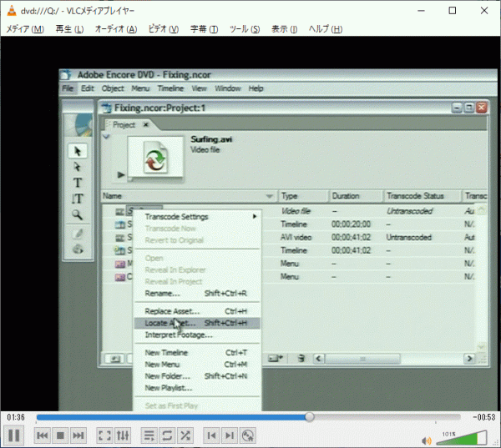
Task: Close the Project tab with x
Action: (145, 124)
